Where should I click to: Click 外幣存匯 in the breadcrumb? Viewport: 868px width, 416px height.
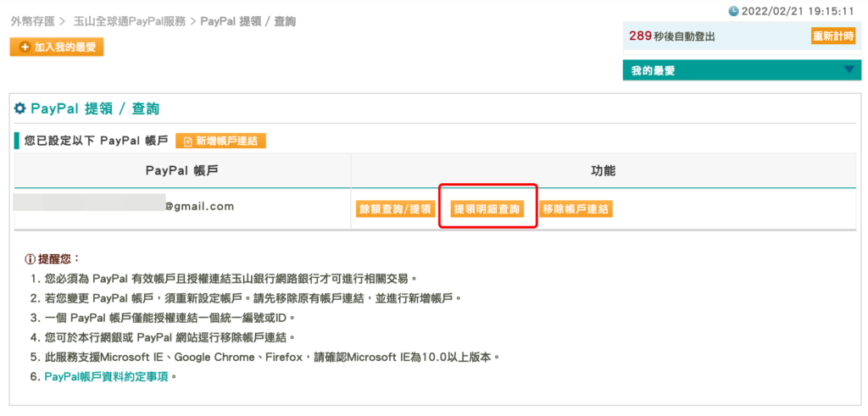pyautogui.click(x=34, y=21)
